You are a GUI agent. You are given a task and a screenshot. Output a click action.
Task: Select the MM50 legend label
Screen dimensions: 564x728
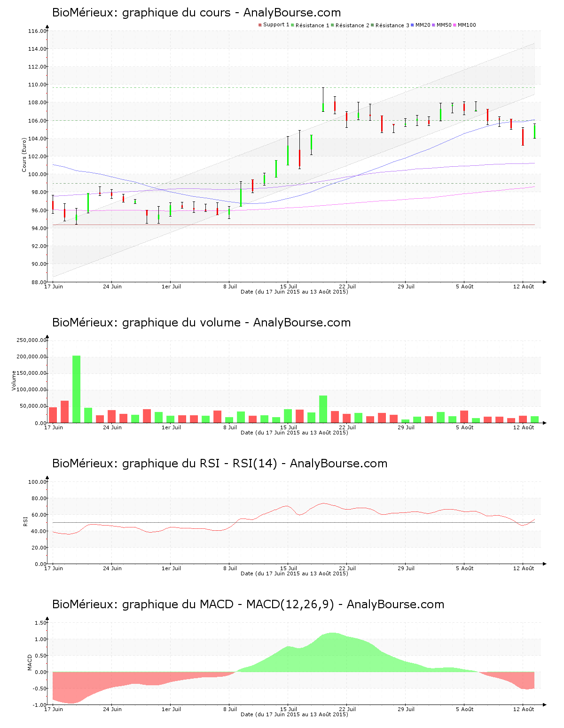click(x=444, y=25)
